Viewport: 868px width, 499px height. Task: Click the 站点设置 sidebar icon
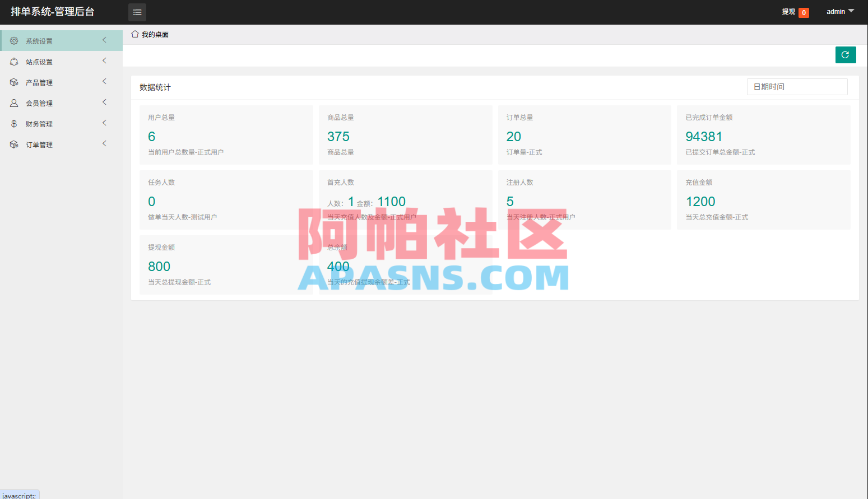(14, 62)
